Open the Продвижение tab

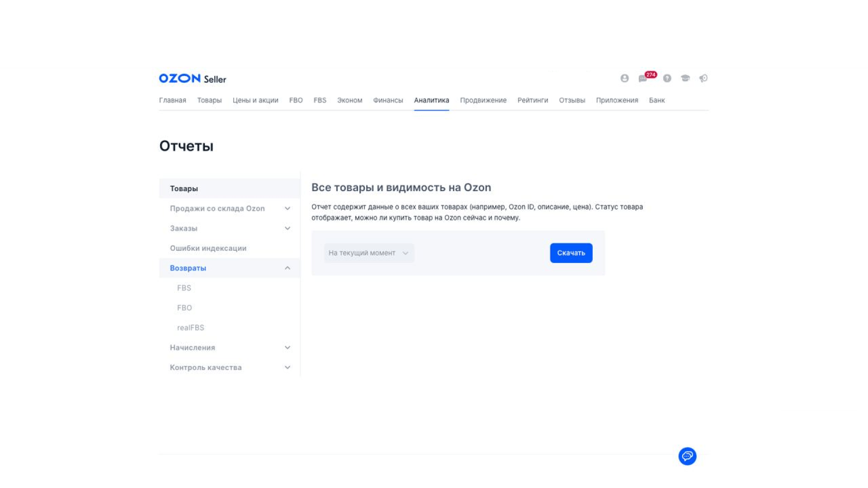pyautogui.click(x=483, y=100)
